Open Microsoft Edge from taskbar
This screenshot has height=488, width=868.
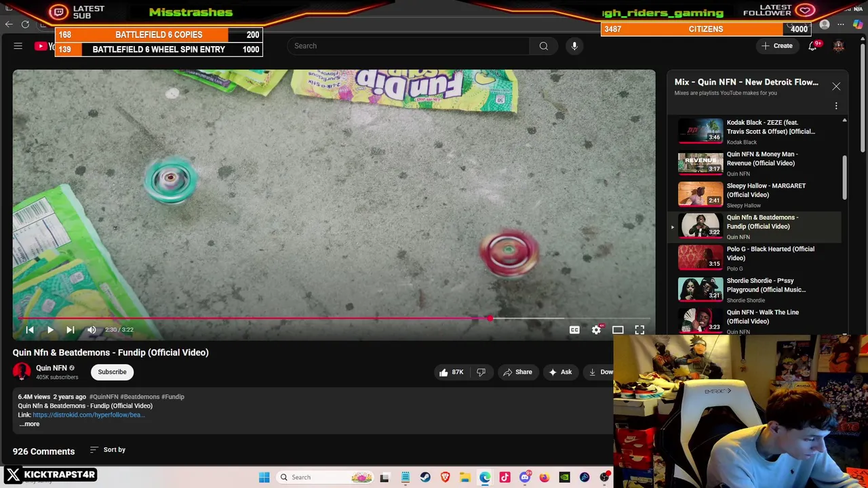click(485, 477)
